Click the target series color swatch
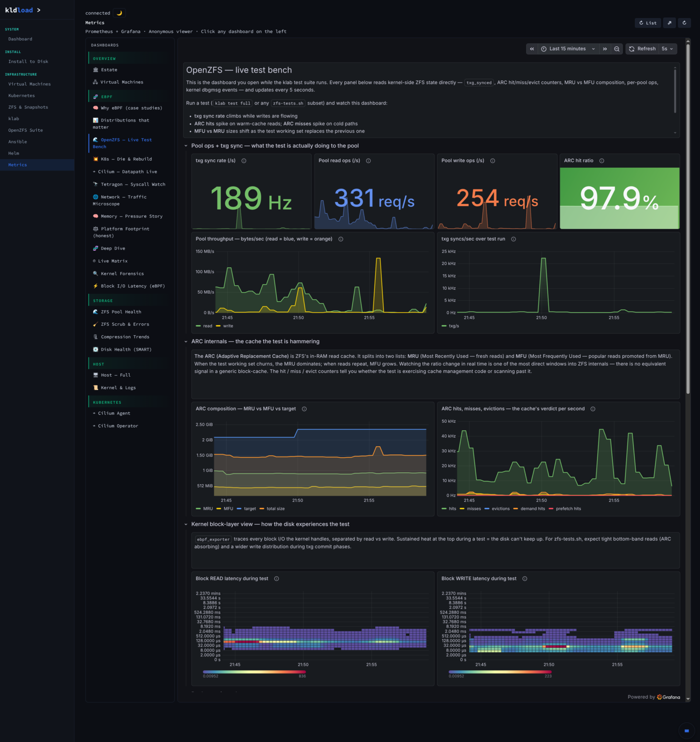Screen dimensions: 700x742 pos(239,509)
